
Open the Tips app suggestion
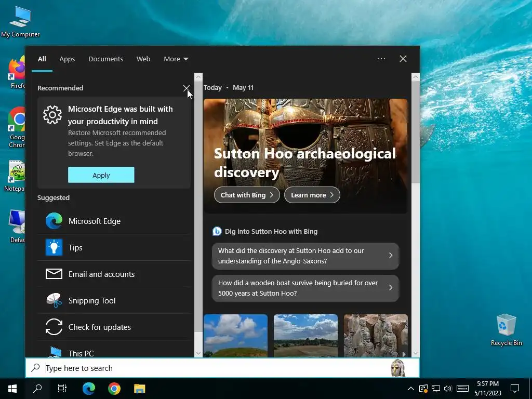(114, 248)
